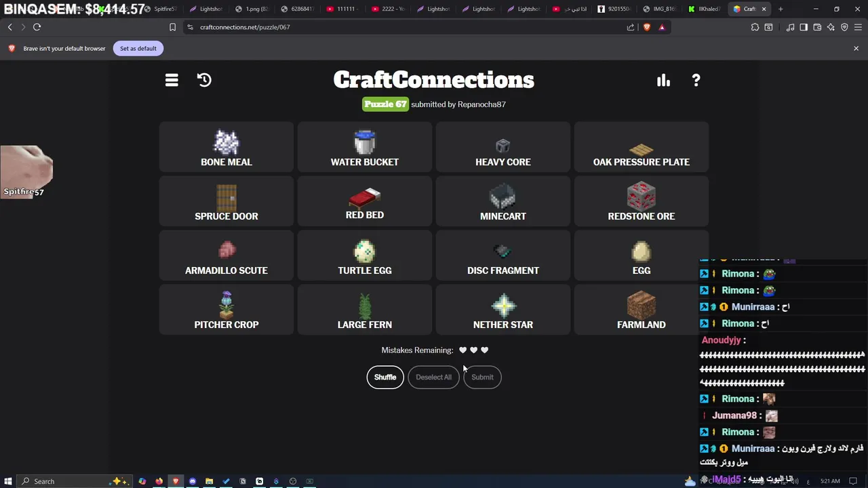
Task: Open the Brave Wallet icon
Action: point(817,27)
